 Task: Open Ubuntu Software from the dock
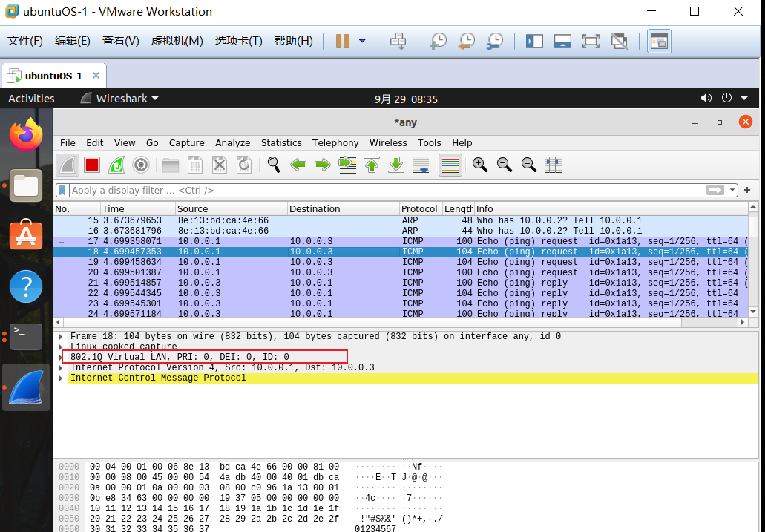[x=27, y=236]
